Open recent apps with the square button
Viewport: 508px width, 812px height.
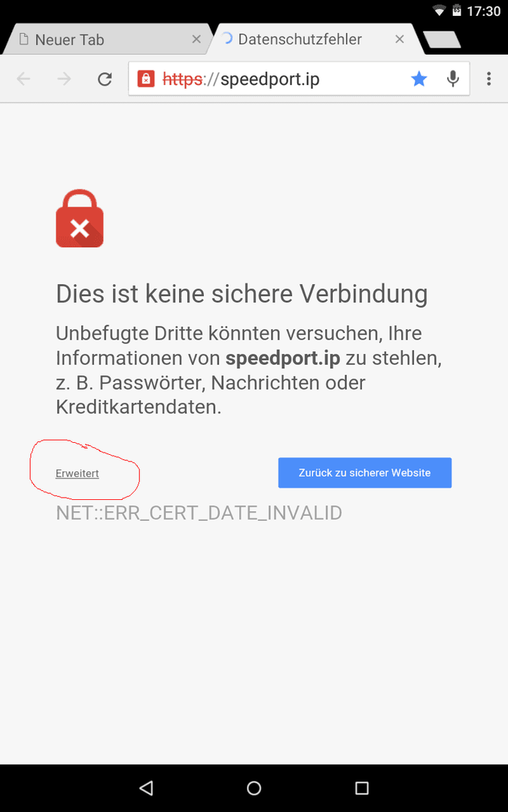tap(362, 788)
